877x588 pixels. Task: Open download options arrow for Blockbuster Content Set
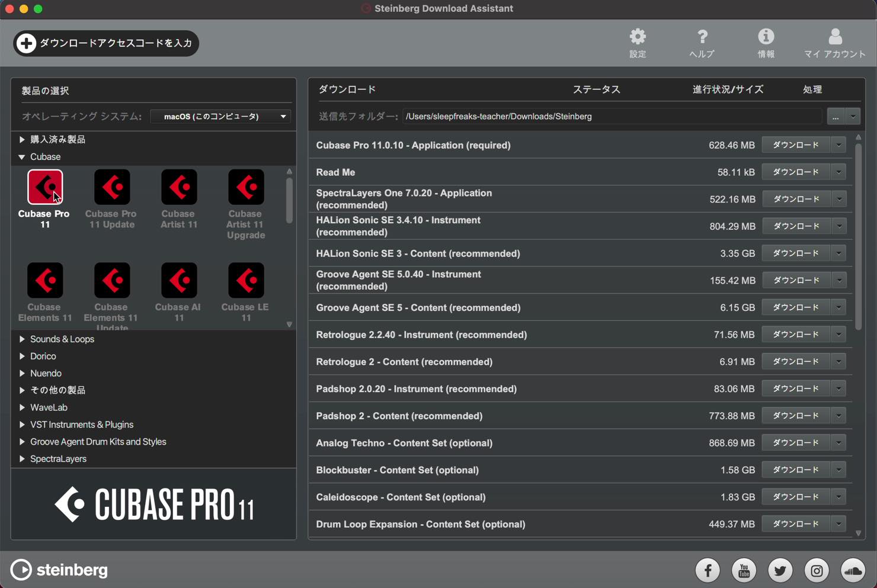(838, 470)
